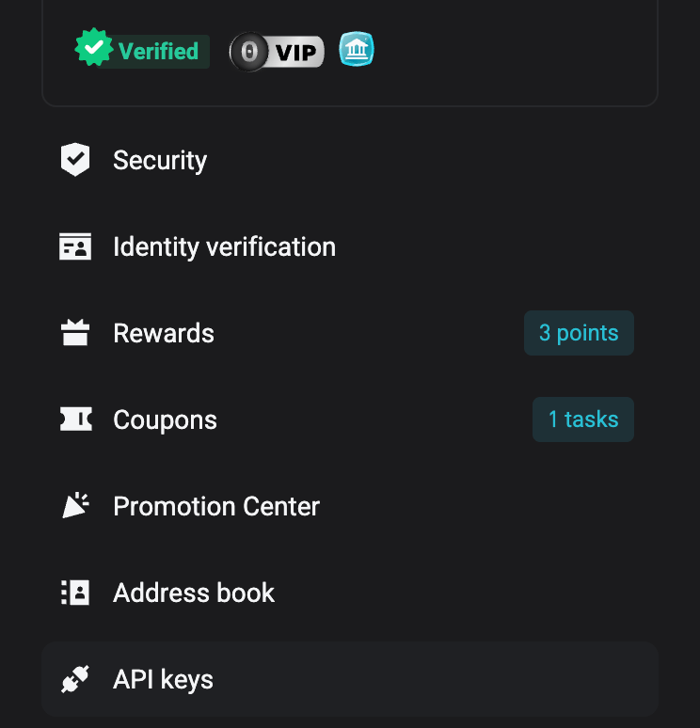This screenshot has width=700, height=728.
Task: Open the Address book entry
Action: pos(194,593)
